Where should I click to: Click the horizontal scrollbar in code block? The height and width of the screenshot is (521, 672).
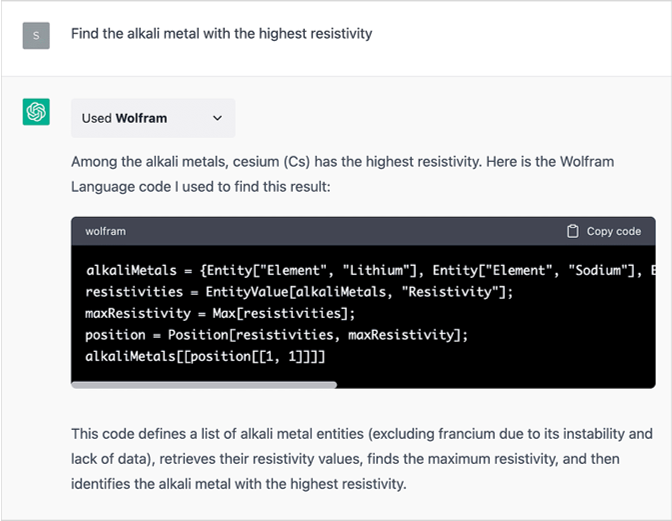coord(204,385)
